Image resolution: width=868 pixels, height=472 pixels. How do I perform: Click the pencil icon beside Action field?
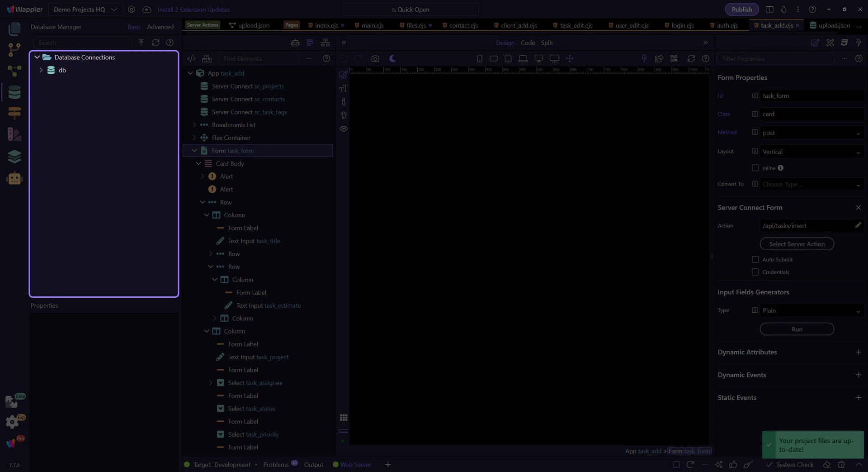point(858,225)
